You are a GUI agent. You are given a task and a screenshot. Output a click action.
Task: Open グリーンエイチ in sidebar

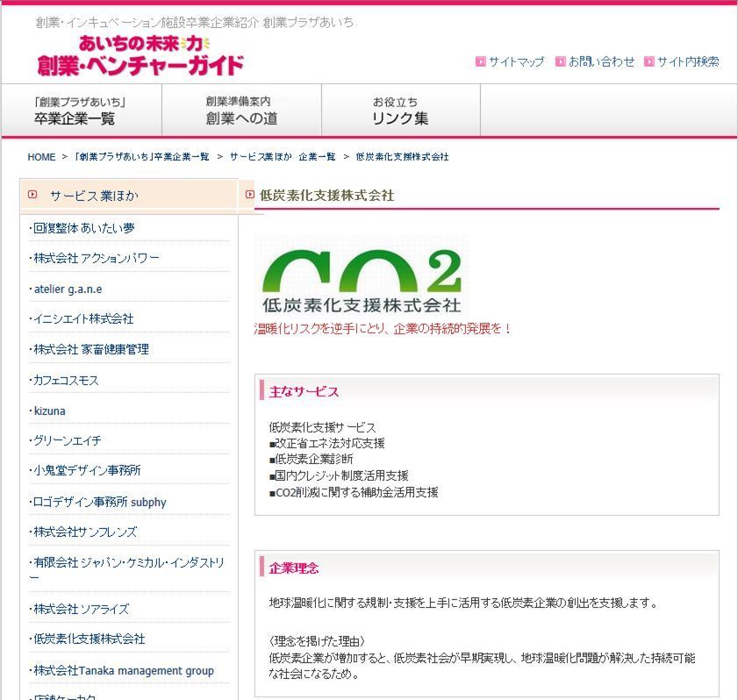[x=67, y=440]
